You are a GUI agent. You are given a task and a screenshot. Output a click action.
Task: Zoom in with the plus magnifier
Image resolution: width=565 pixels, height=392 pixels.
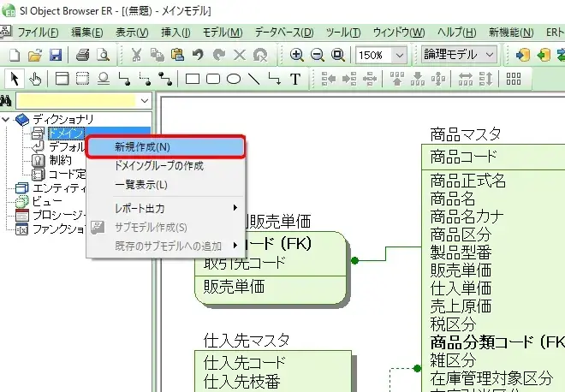[296, 55]
